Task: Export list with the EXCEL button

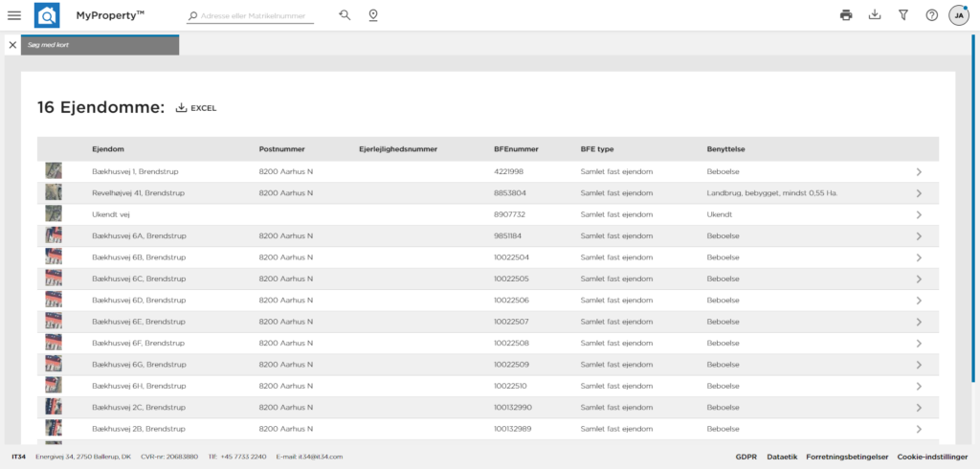Action: click(x=196, y=108)
